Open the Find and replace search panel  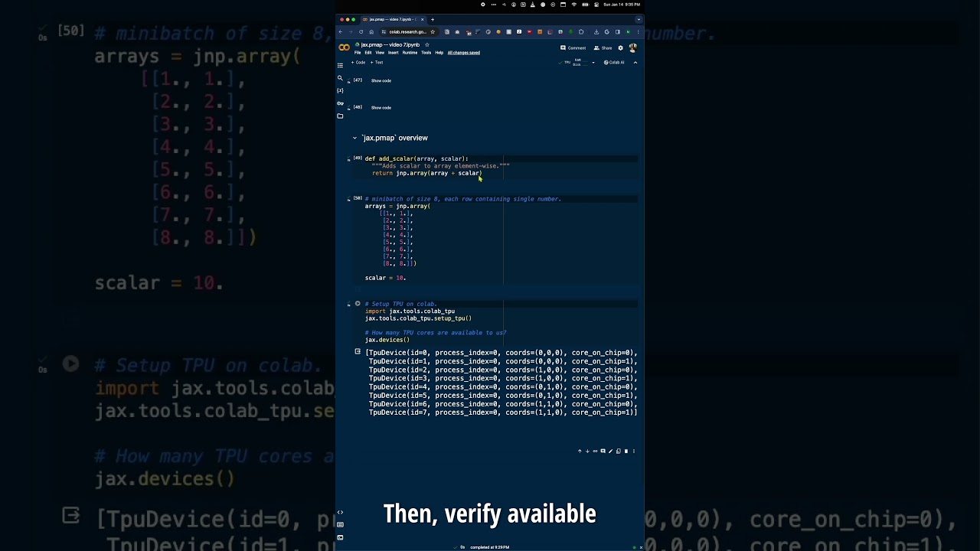click(x=340, y=78)
